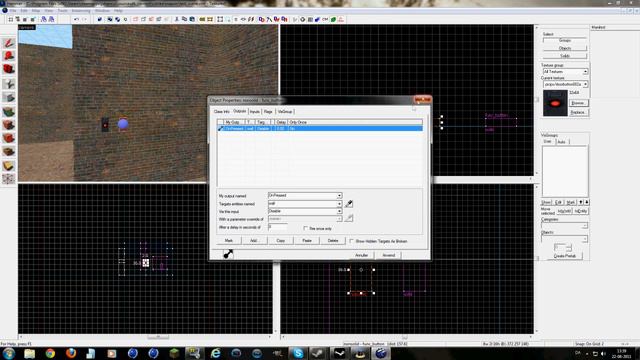Switch to Class Info tab

point(222,112)
